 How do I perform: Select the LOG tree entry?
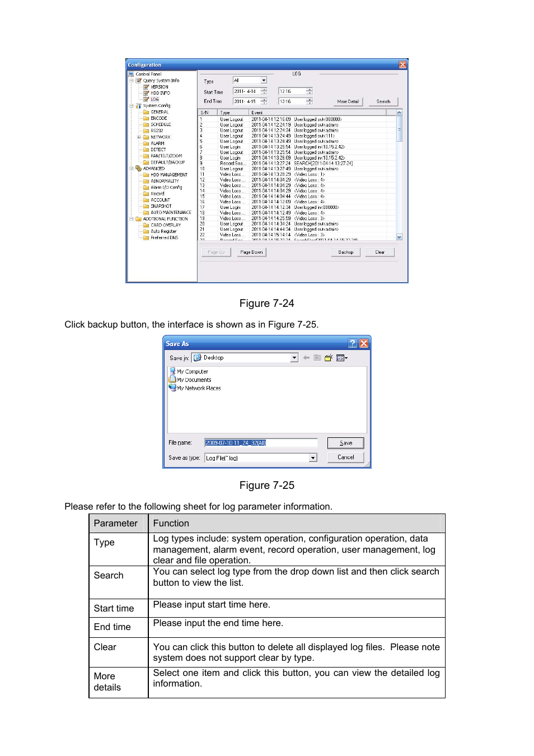pyautogui.click(x=154, y=99)
